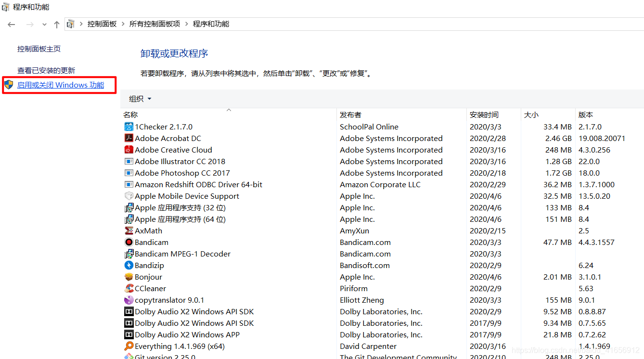Viewport: 644px width, 359px height.
Task: Click the Bonjour box icon
Action: click(x=129, y=277)
